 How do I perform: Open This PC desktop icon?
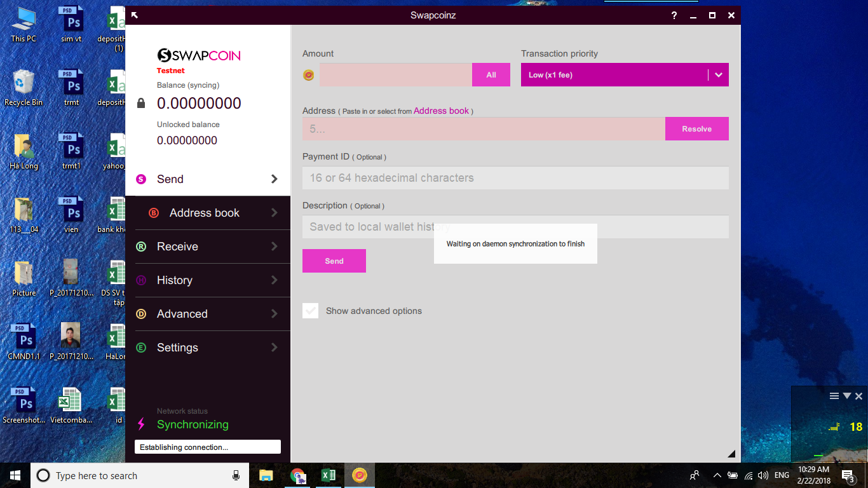[24, 24]
